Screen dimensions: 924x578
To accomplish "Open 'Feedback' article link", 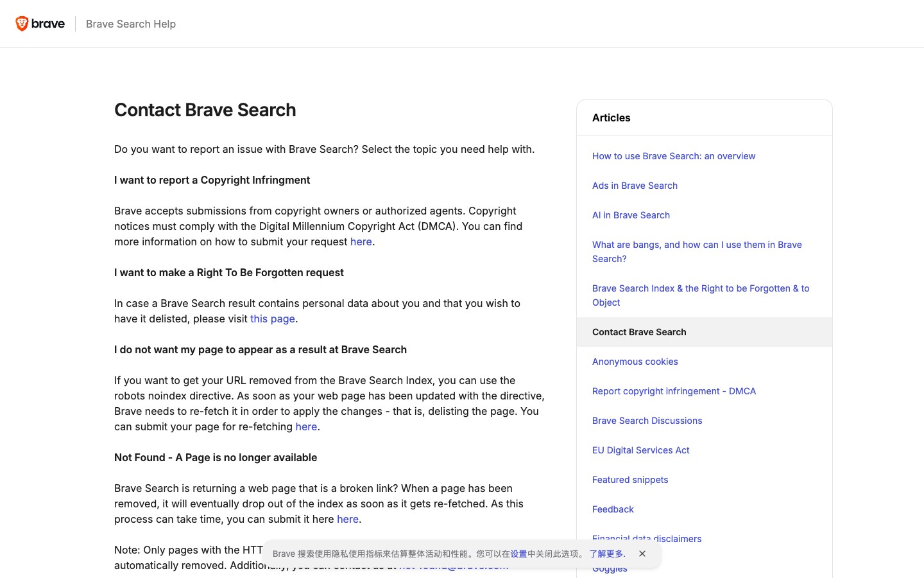I will click(x=613, y=509).
